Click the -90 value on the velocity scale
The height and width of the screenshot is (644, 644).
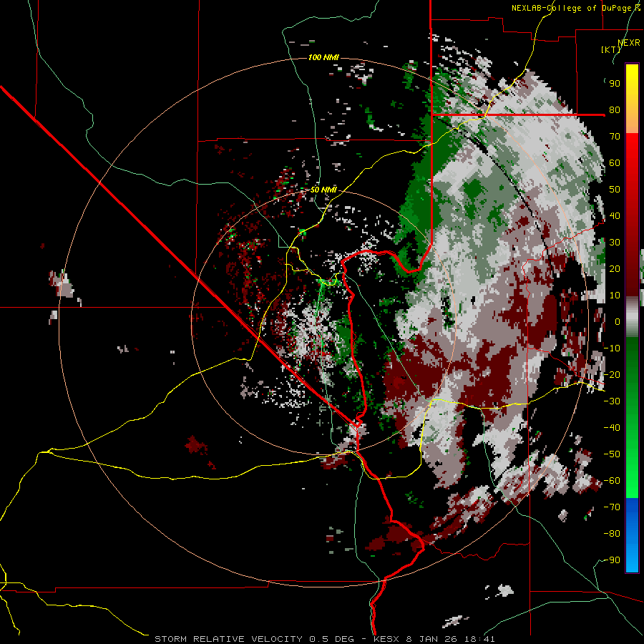click(x=612, y=560)
